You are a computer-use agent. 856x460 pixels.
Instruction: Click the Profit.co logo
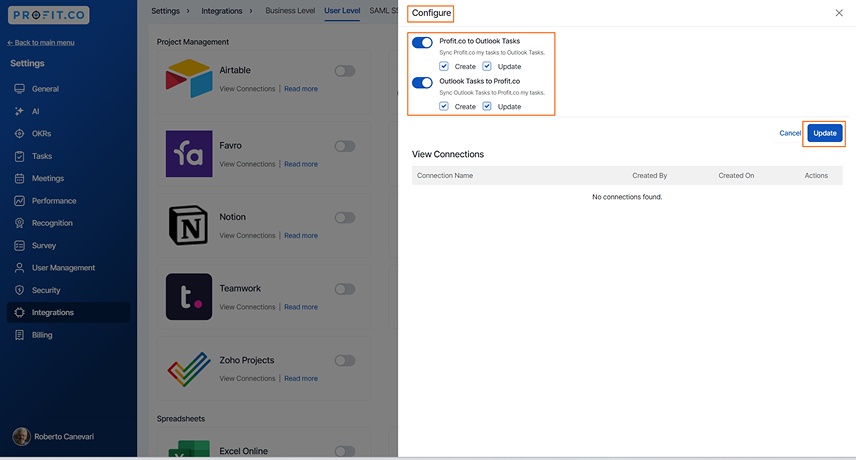(x=49, y=15)
